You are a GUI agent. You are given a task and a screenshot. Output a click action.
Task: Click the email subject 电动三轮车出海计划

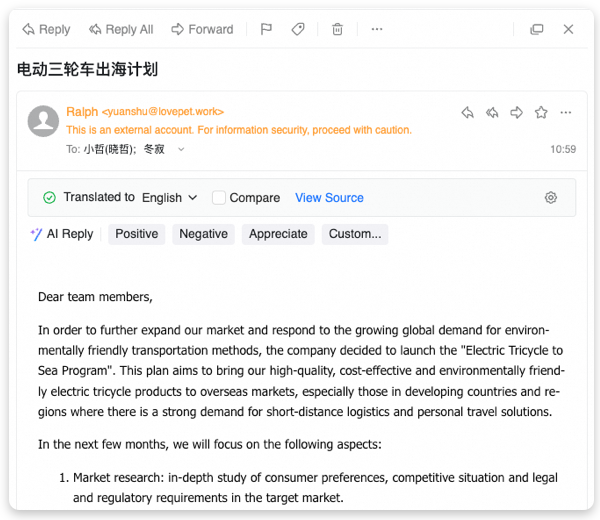click(x=88, y=69)
